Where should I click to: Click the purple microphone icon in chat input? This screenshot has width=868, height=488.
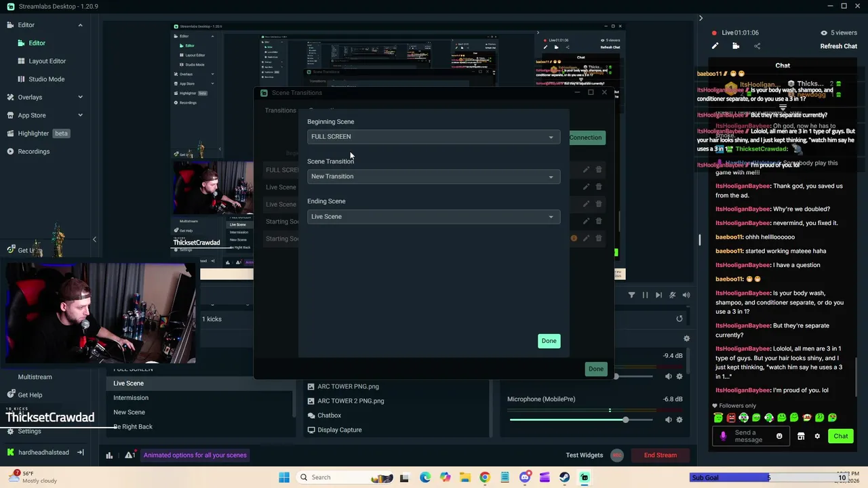pos(723,436)
